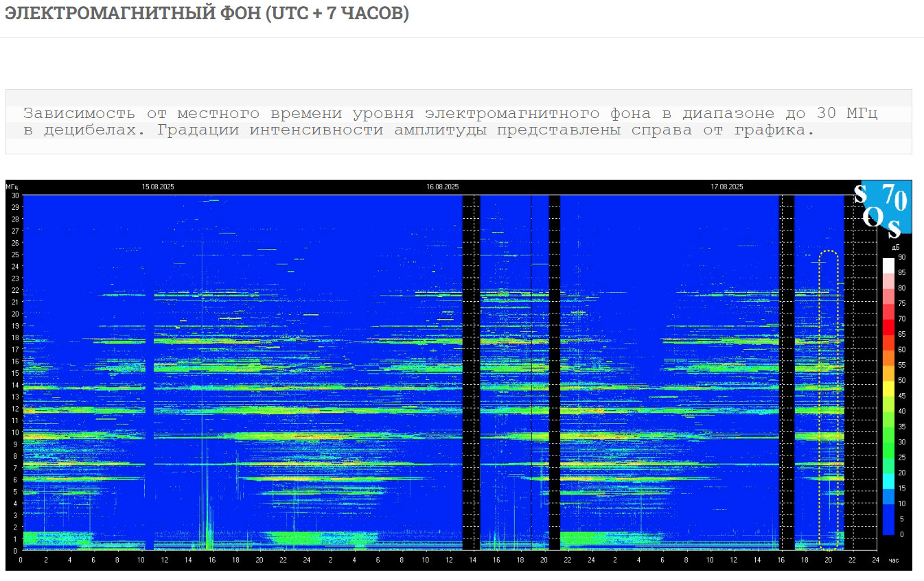Click the 15.08.2025 date label
924x581 pixels.
[x=158, y=187]
